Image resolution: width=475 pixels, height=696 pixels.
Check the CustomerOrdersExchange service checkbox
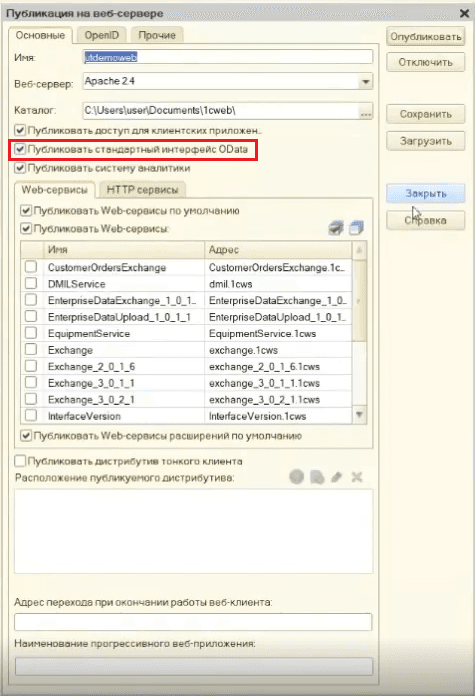pos(31,267)
